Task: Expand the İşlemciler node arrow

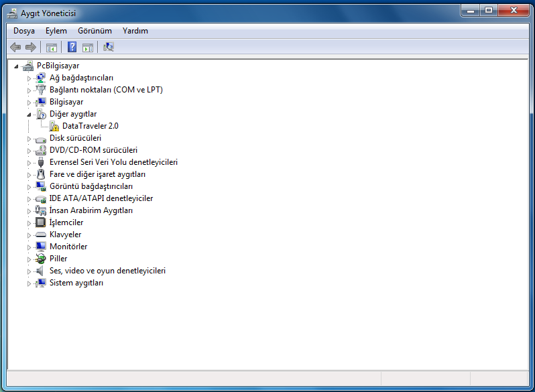Action: click(x=29, y=223)
